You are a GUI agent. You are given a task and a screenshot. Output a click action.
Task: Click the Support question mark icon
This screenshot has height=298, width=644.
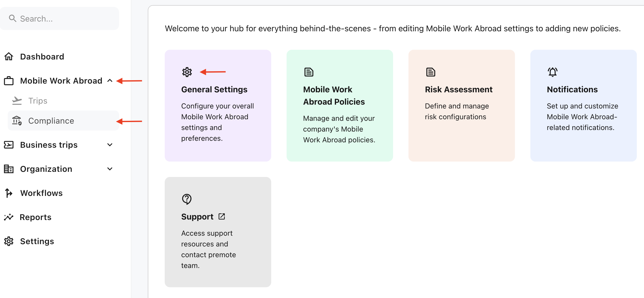[187, 199]
